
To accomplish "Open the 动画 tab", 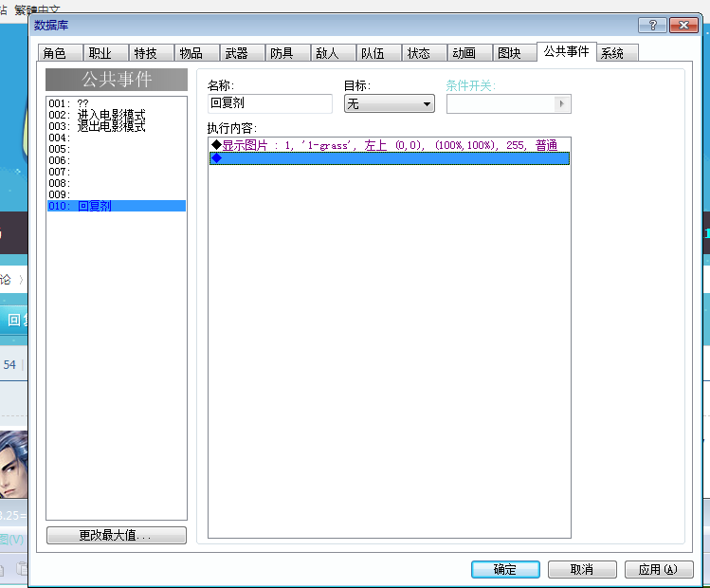I will (469, 53).
